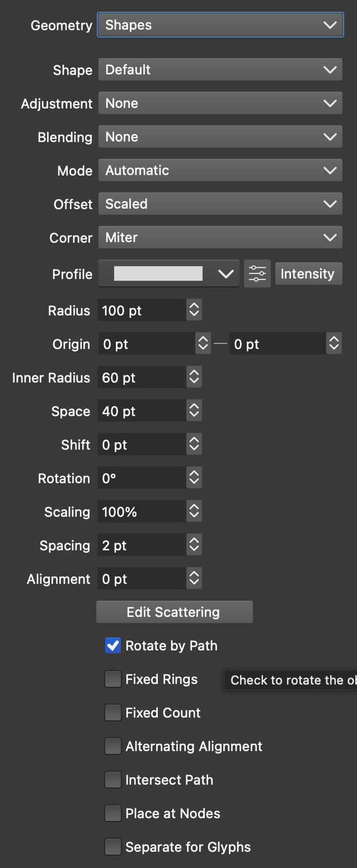Click the Radius stepper arrows

(x=194, y=310)
